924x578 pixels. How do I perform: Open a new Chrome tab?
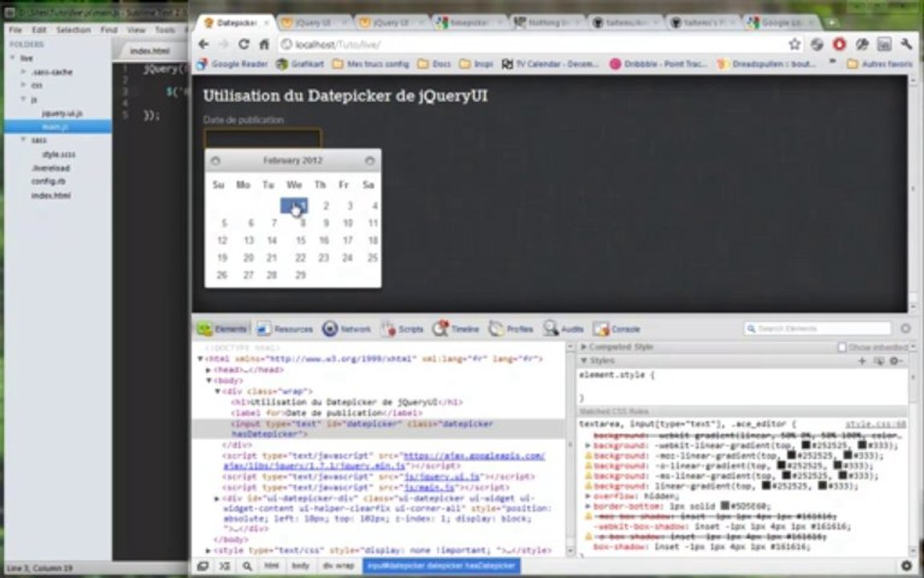point(832,23)
